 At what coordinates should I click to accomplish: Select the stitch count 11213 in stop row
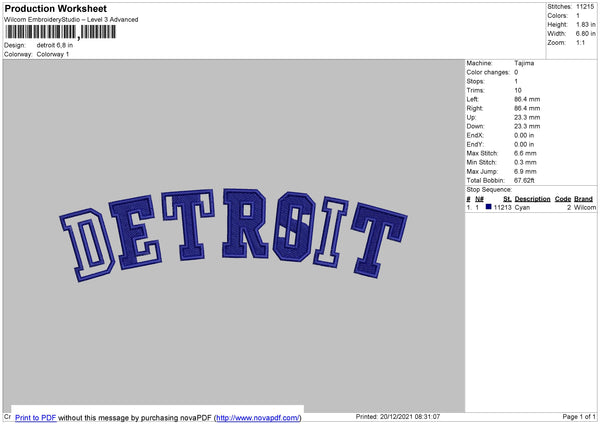[x=502, y=207]
